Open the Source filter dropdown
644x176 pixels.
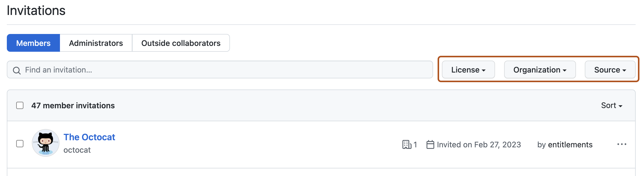coord(610,70)
